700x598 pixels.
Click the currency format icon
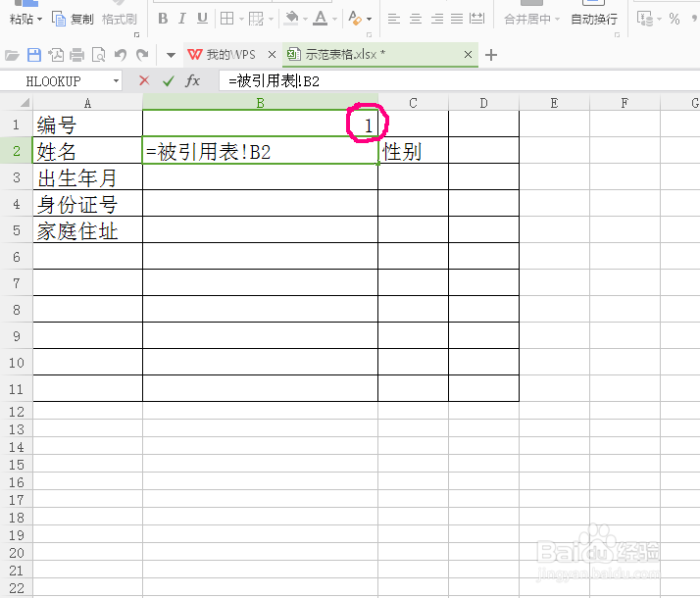tap(645, 20)
